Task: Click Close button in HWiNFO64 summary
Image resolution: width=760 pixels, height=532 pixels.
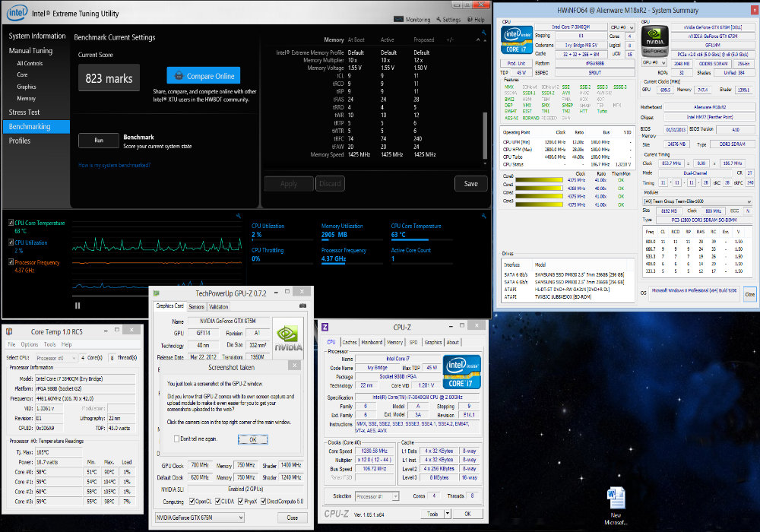Action: point(750,293)
